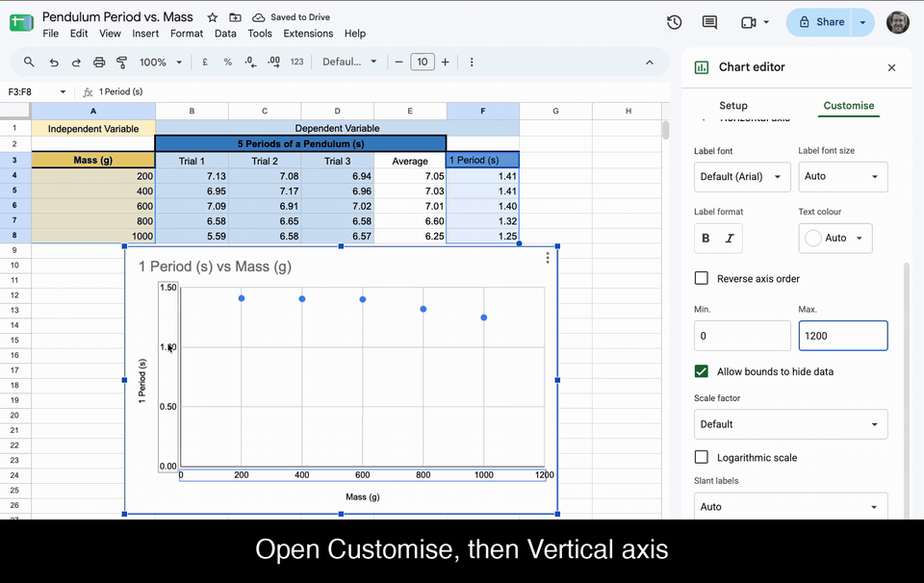Image resolution: width=924 pixels, height=583 pixels.
Task: Open the Share options dropdown arrow
Action: pos(862,22)
